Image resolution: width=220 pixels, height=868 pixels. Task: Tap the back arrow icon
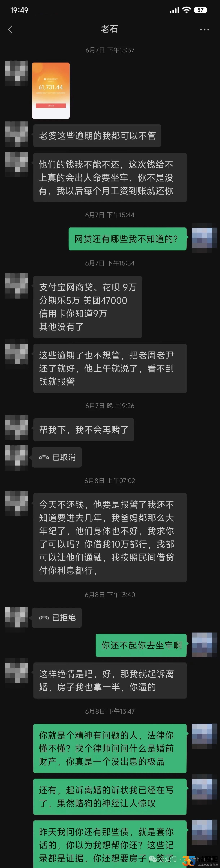click(x=10, y=29)
